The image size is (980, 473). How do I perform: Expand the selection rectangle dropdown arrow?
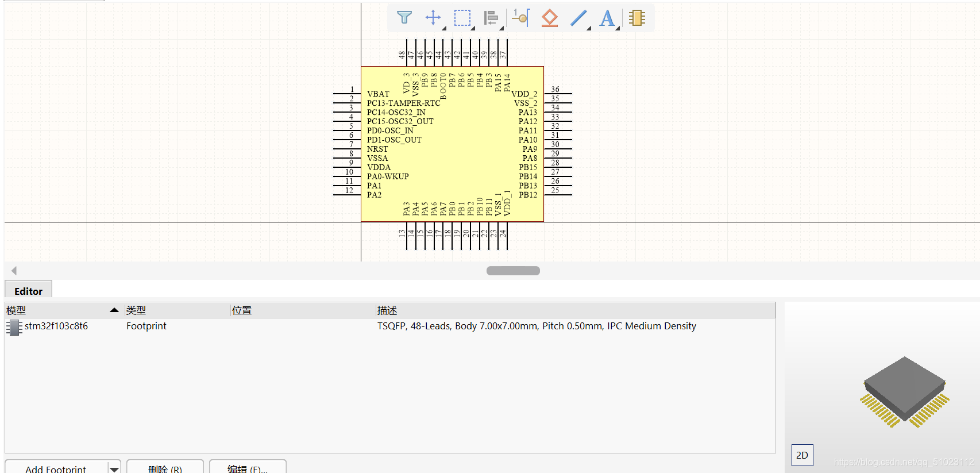click(x=473, y=28)
